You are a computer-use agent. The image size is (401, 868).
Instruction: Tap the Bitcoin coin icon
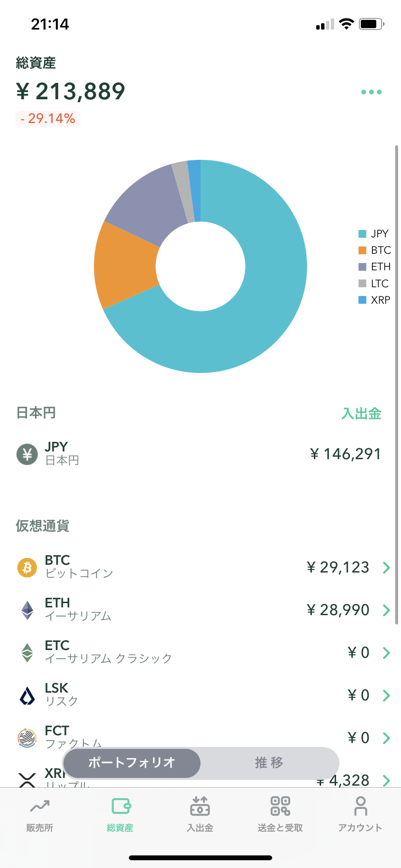27,567
